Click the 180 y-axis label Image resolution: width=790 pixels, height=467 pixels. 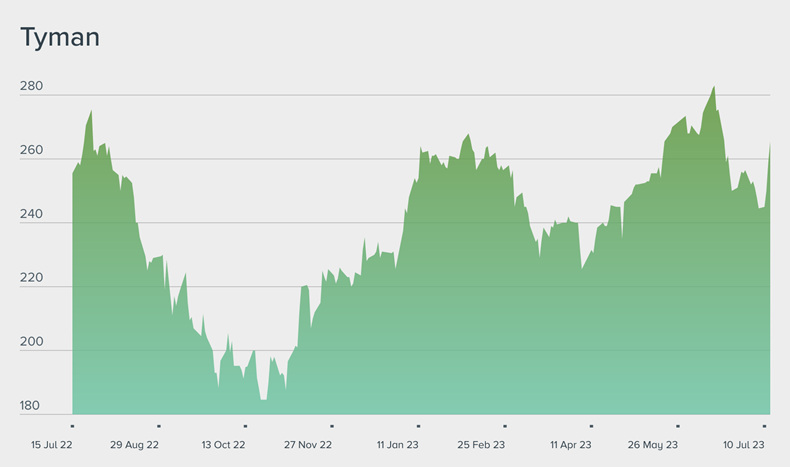click(x=31, y=407)
